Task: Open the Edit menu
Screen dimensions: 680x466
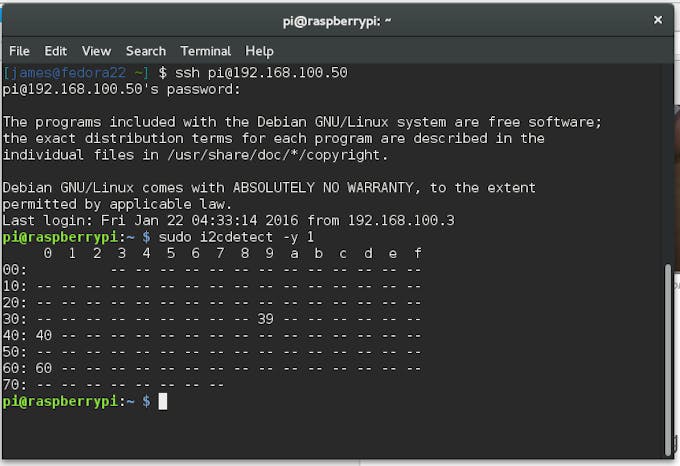Action: click(56, 51)
